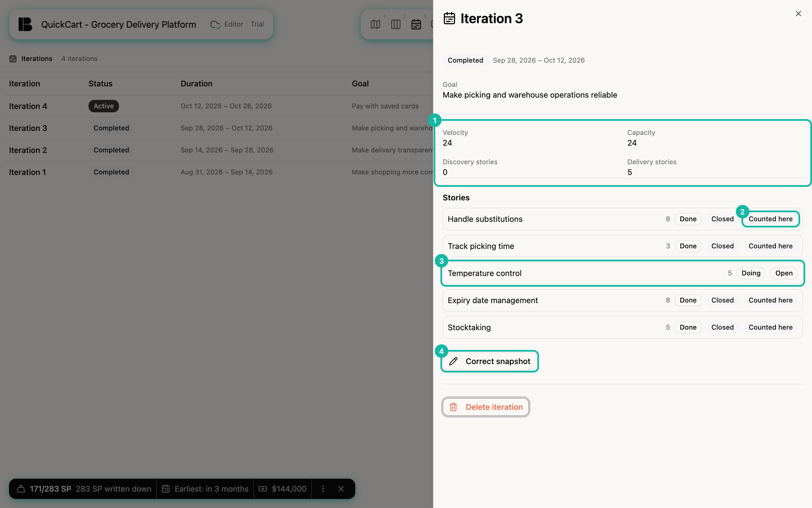This screenshot has width=812, height=508.
Task: Click Open badge on Temperature control
Action: pos(784,273)
